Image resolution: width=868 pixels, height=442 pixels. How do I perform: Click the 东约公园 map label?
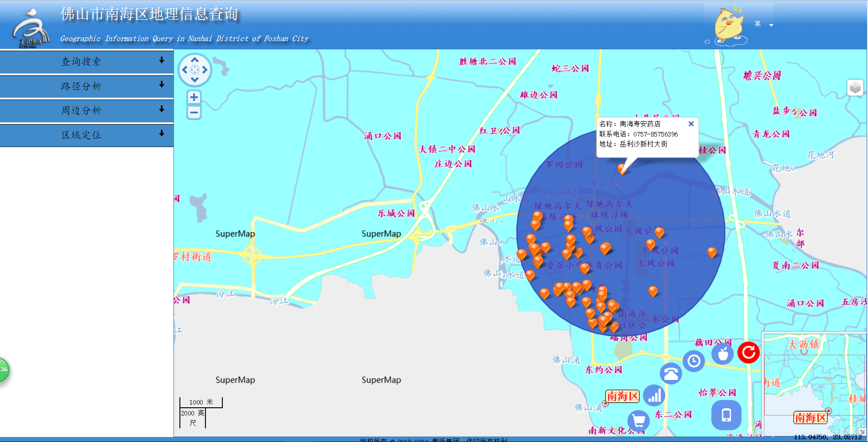coord(604,369)
